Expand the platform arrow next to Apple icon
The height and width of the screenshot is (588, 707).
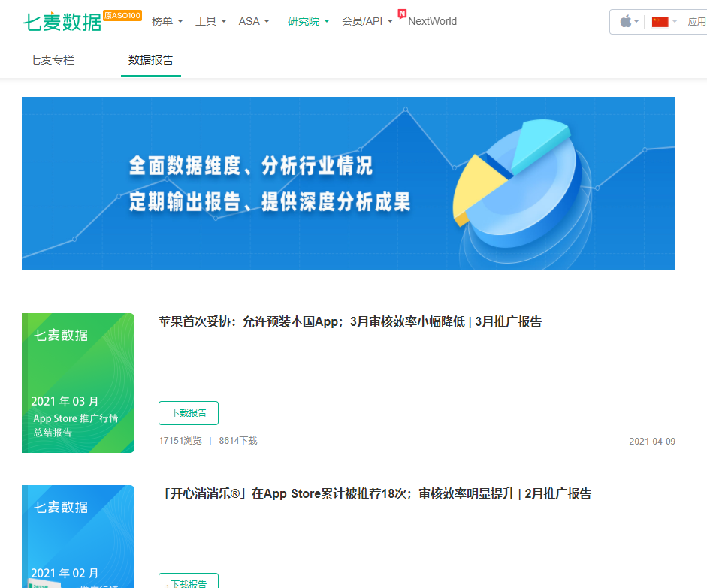pyautogui.click(x=636, y=21)
